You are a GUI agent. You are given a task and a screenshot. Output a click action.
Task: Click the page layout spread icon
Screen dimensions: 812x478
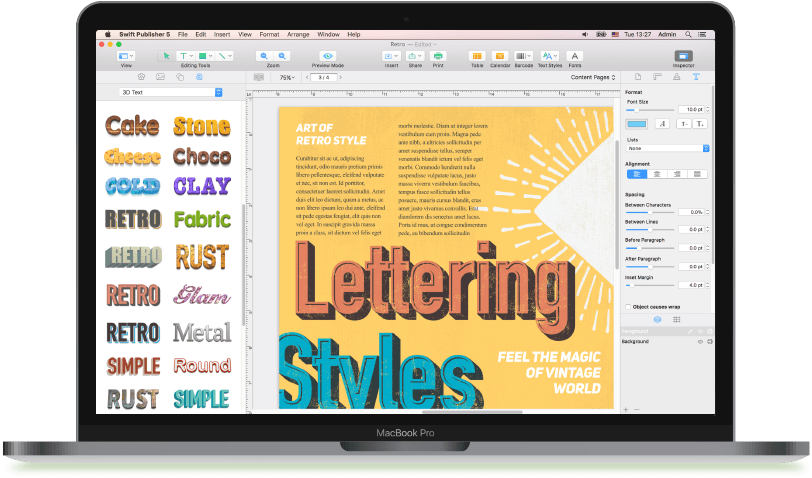coord(259,77)
